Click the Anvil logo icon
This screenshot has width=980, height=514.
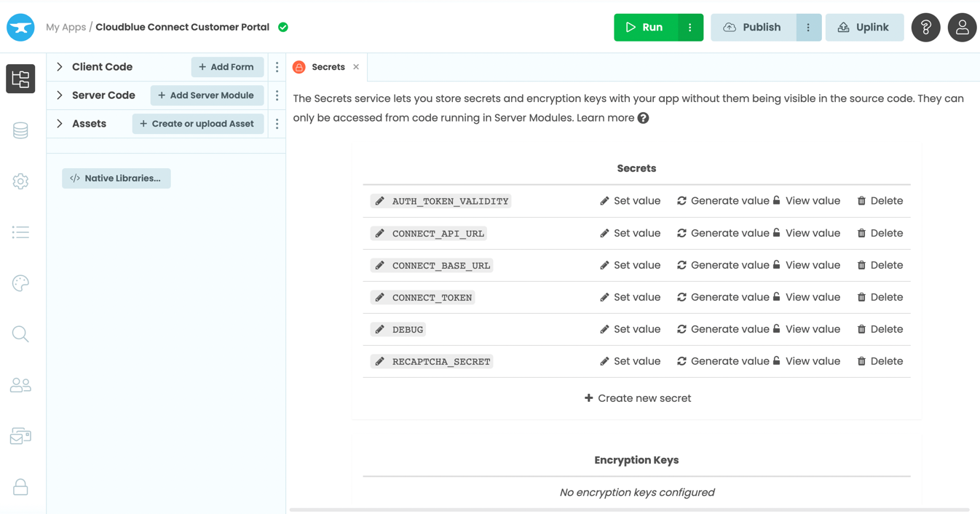[20, 27]
